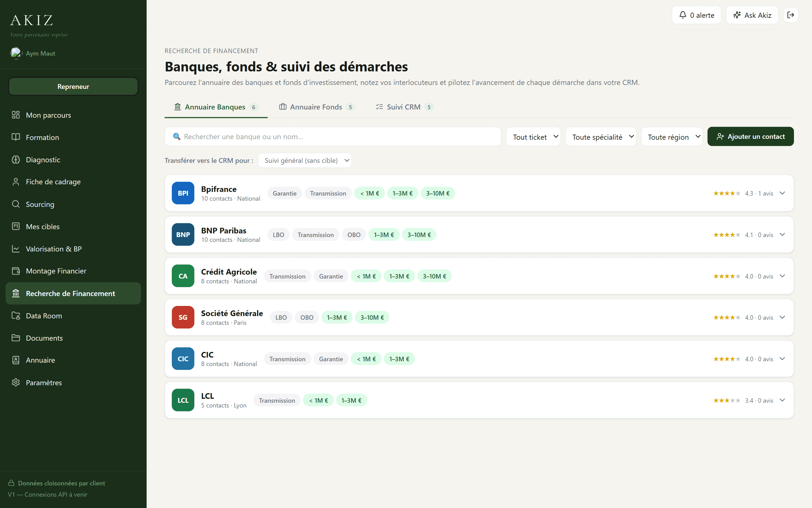Open Formation in the sidebar
This screenshot has width=812, height=508.
(x=73, y=137)
